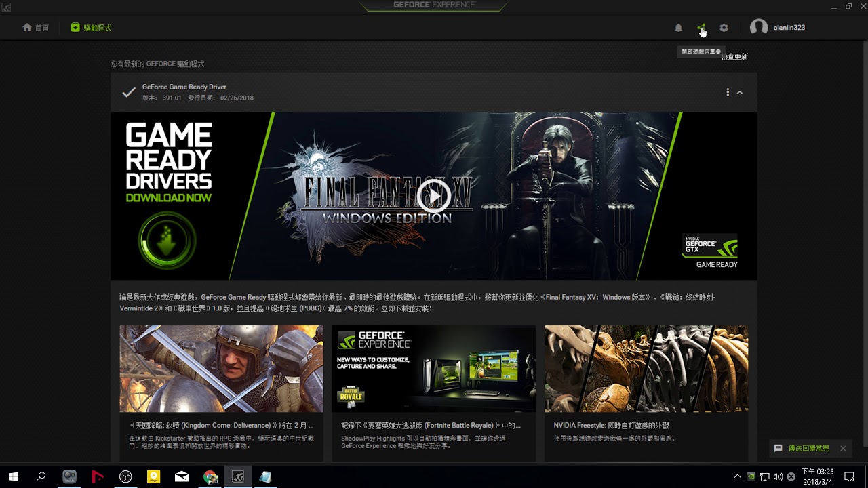Click the GeForce Experience logo in title bar

(x=434, y=5)
